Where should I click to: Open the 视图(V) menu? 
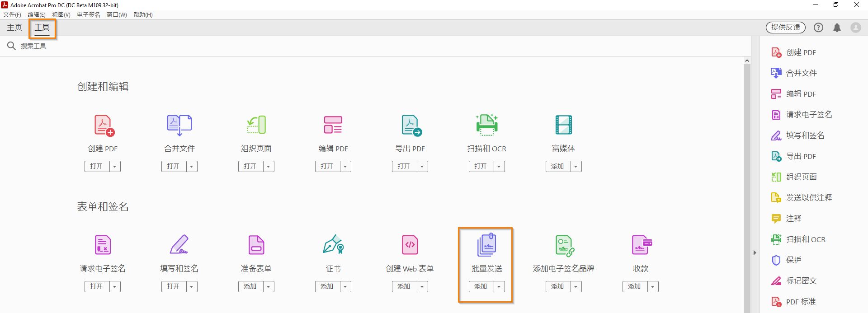point(61,15)
